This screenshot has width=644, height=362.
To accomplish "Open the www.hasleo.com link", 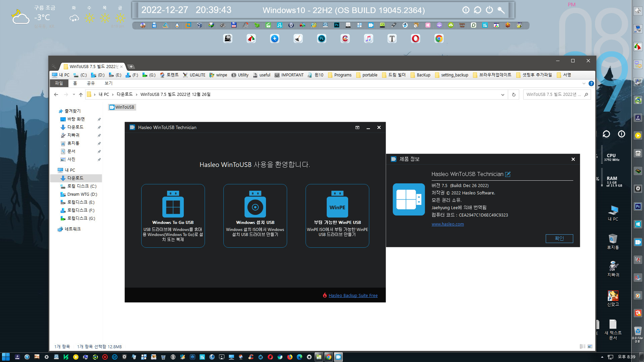I will (x=448, y=224).
